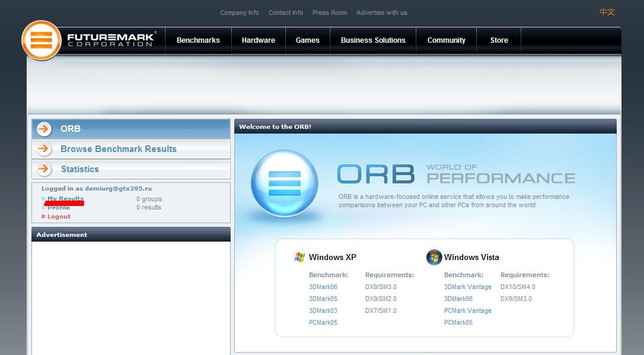
Task: Click the Windows Vista orb icon
Action: (x=434, y=257)
